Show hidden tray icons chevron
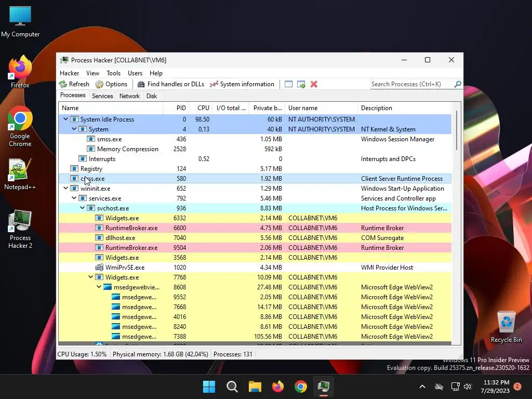 (422, 387)
